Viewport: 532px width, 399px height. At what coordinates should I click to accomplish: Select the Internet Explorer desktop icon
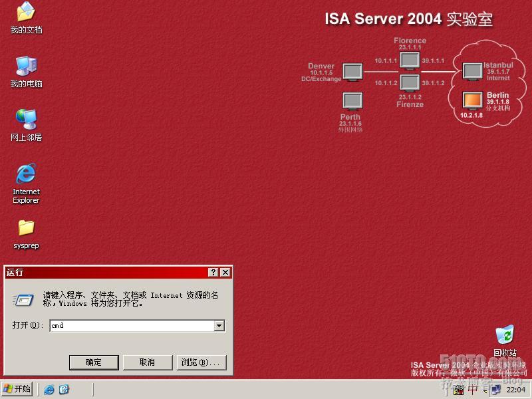(x=26, y=184)
